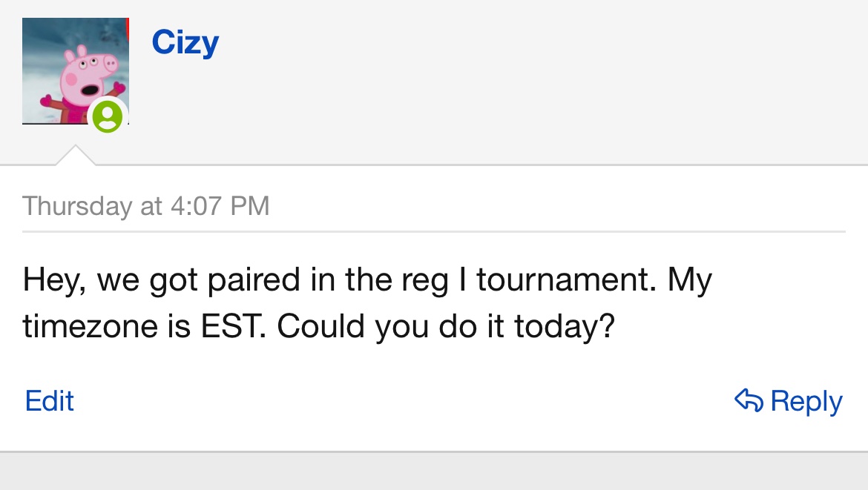Image resolution: width=868 pixels, height=490 pixels.
Task: Click the curved Reply arrow icon
Action: (749, 400)
